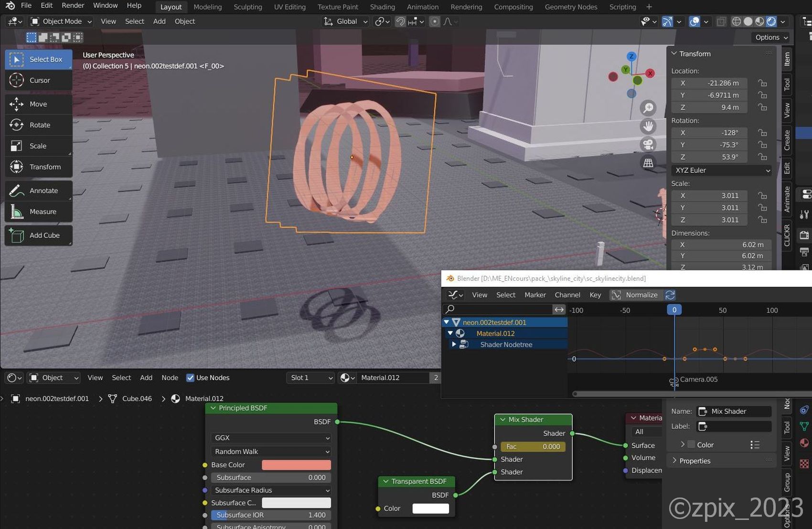Expand the Shader Nodetree channel

pos(454,344)
